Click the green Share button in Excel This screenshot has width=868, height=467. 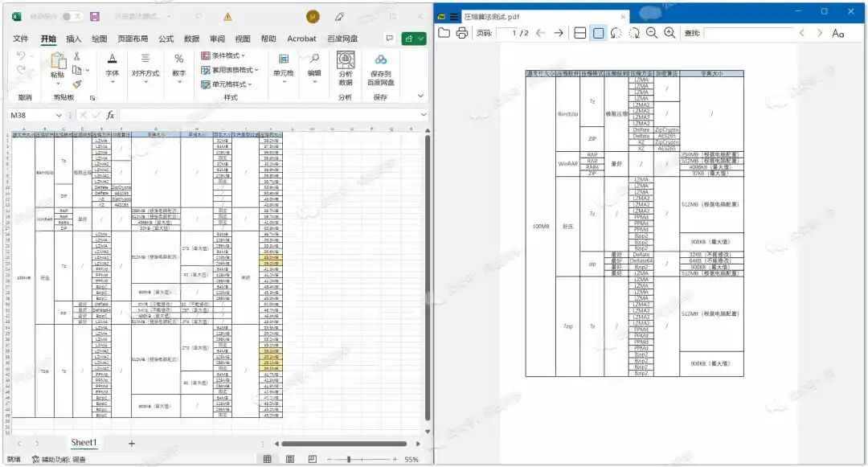tap(414, 39)
